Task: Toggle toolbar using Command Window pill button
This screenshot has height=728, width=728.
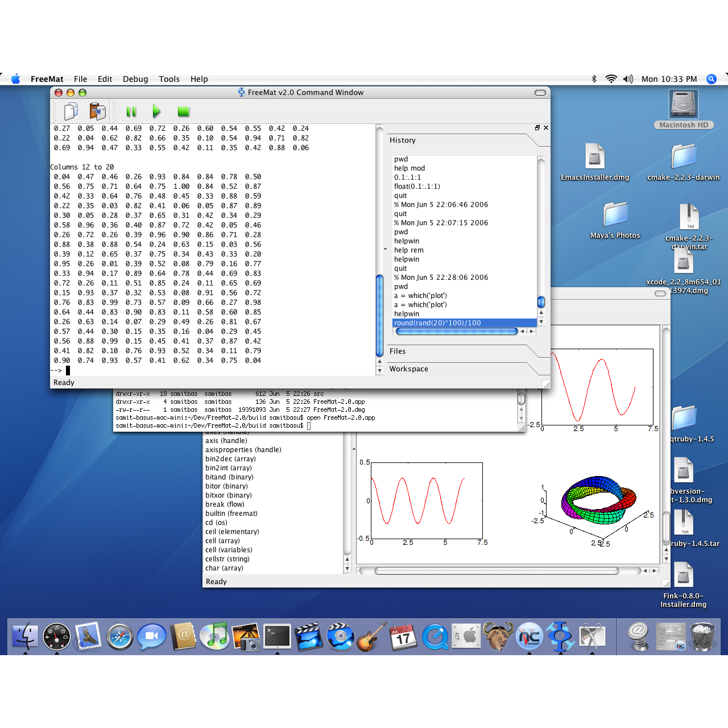Action: pyautogui.click(x=540, y=93)
